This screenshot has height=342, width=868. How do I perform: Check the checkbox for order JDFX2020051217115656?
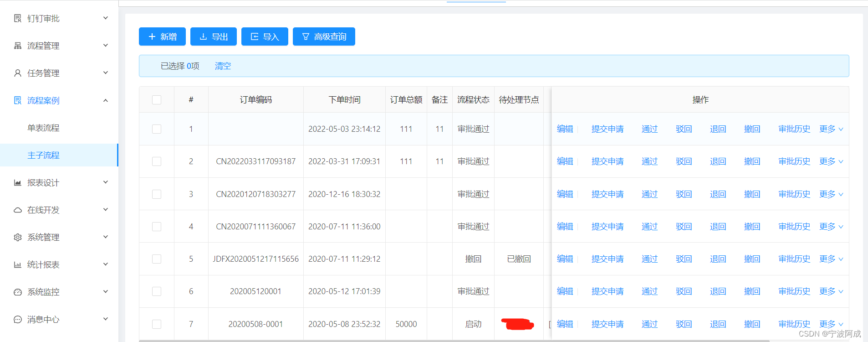coord(157,259)
